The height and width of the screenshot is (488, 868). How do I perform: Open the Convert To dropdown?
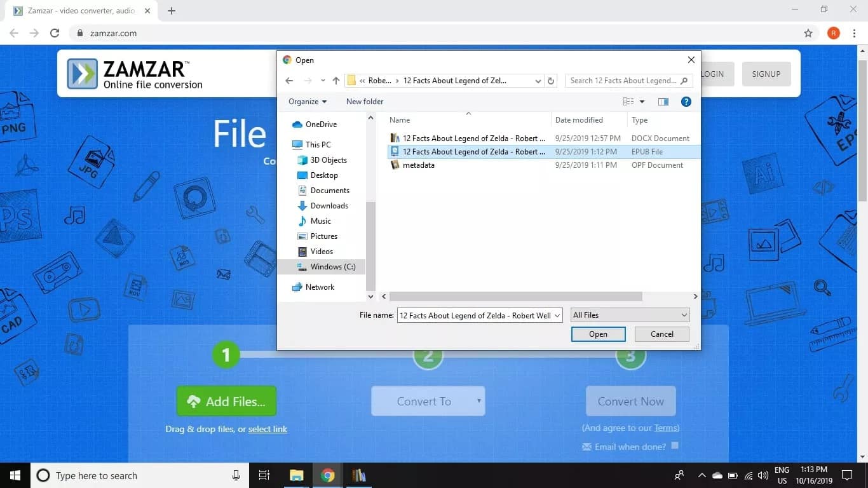pyautogui.click(x=428, y=401)
